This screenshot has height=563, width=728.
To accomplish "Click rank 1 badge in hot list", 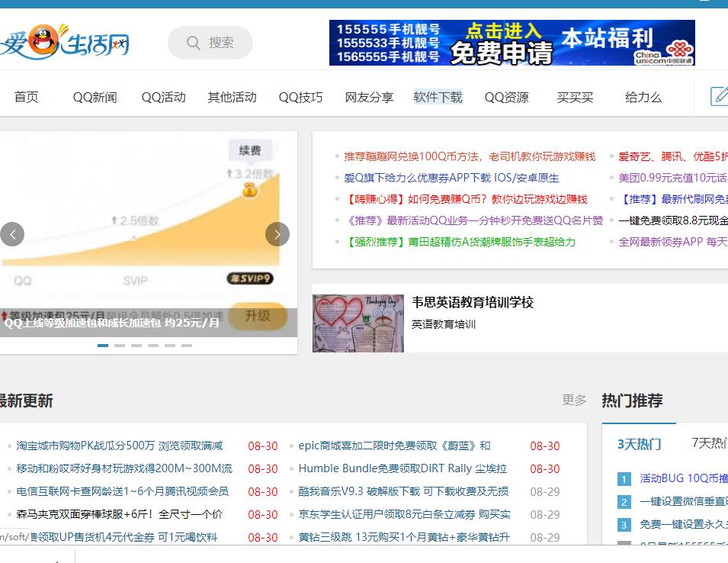I will pyautogui.click(x=624, y=479).
